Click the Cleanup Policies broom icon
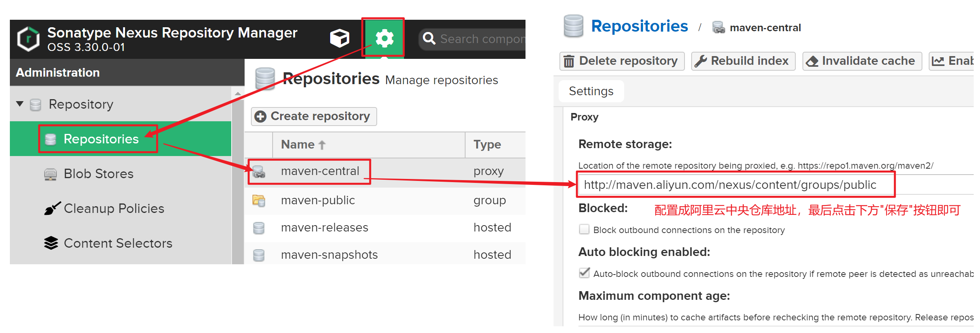 [x=52, y=208]
